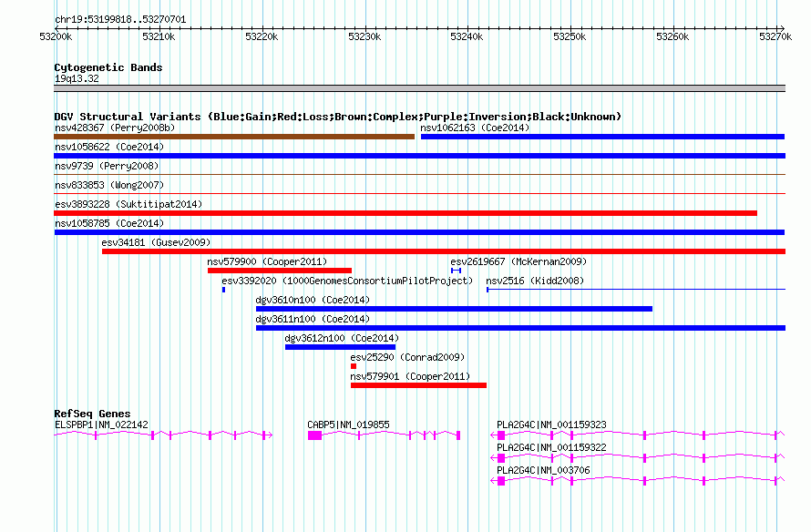This screenshot has width=811, height=532.
Task: Select esv25290 (Conrad2009) label
Action: pyautogui.click(x=407, y=357)
